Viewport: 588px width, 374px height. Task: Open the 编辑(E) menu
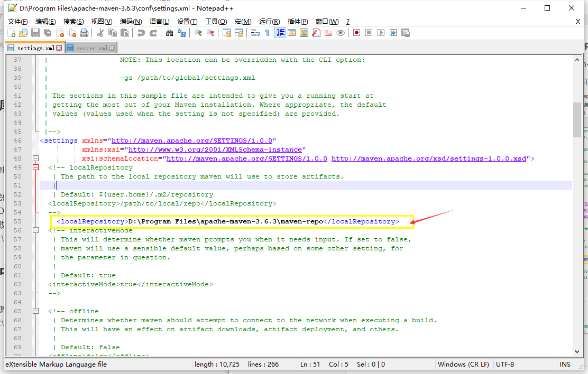pos(45,22)
